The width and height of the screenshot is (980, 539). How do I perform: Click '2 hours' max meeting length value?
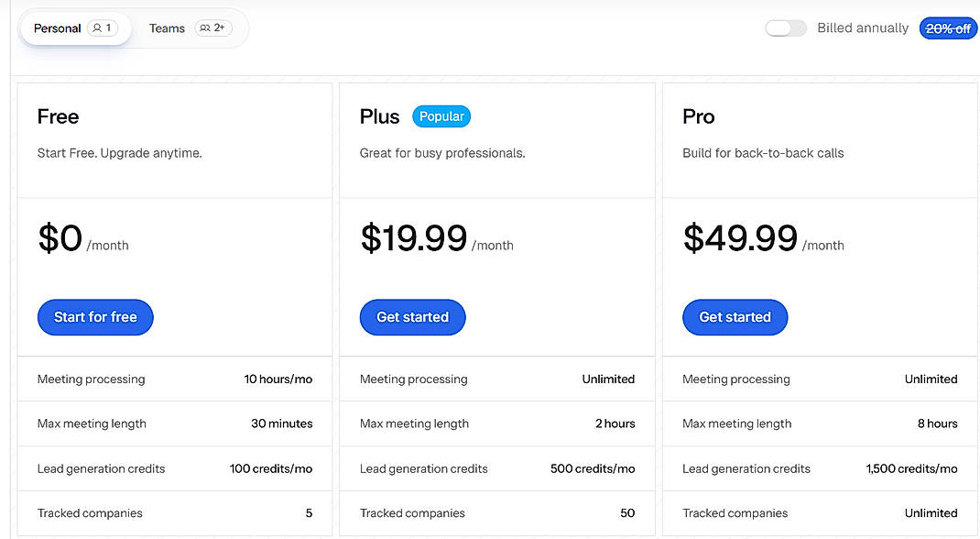coord(615,423)
